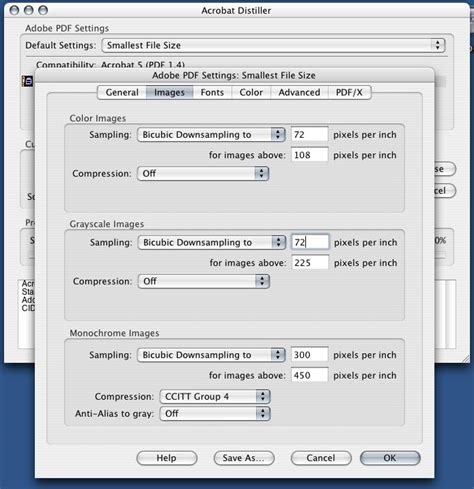This screenshot has height=489, width=474.
Task: Zoom the Acrobat Distiller window
Action: (43, 10)
